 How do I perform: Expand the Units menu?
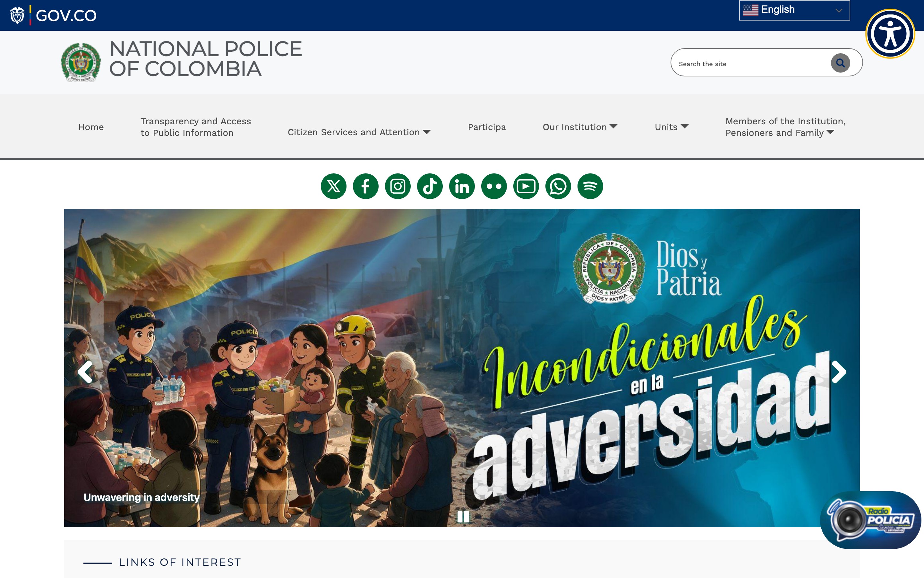pyautogui.click(x=672, y=127)
